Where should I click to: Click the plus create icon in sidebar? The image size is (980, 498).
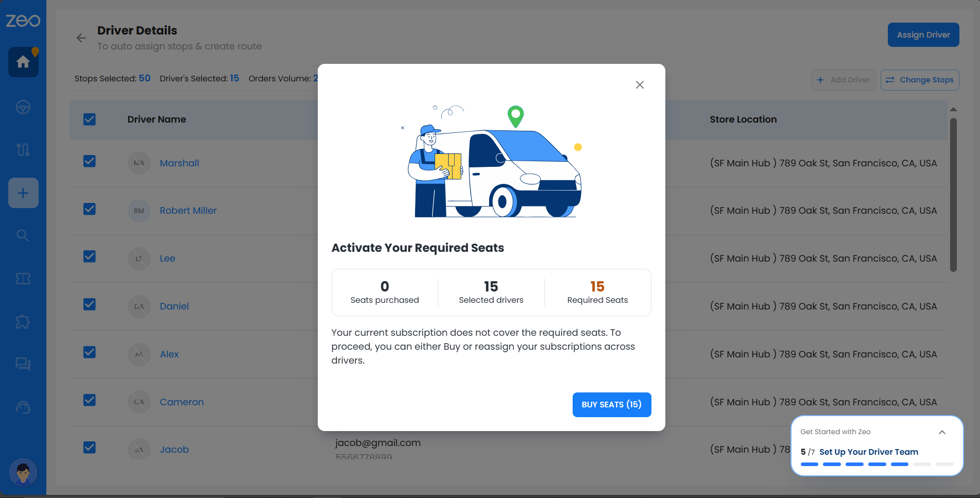tap(23, 193)
